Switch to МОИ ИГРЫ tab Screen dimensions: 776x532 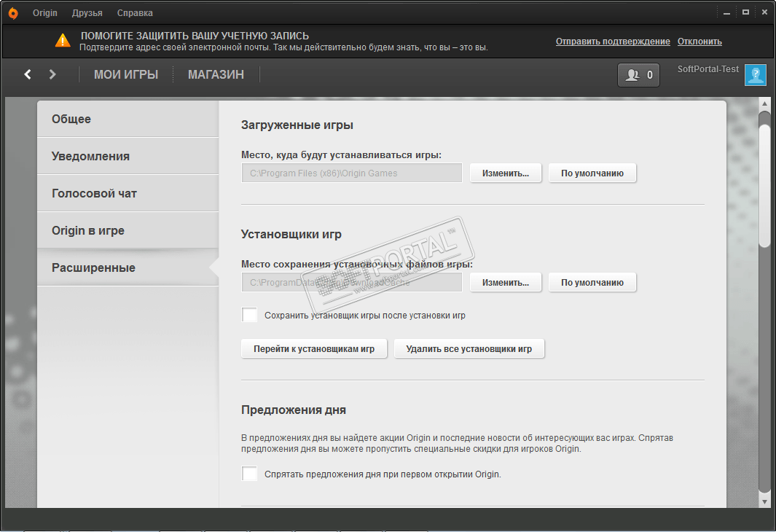(x=126, y=74)
